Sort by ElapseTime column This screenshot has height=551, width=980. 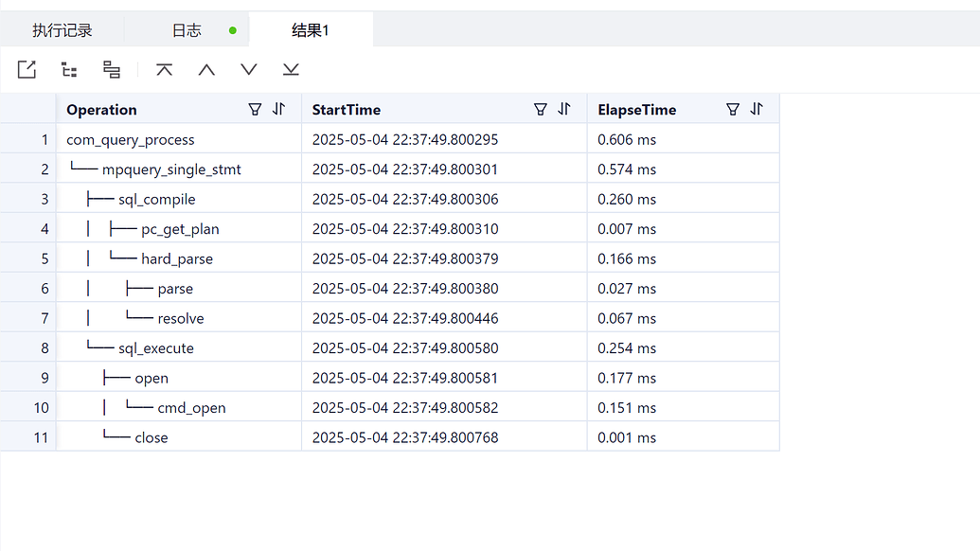click(x=757, y=109)
